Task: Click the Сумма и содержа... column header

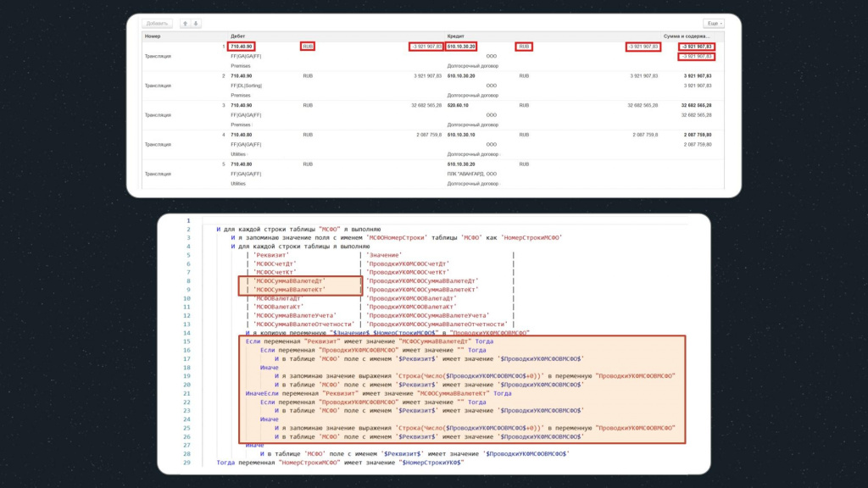Action: [687, 36]
